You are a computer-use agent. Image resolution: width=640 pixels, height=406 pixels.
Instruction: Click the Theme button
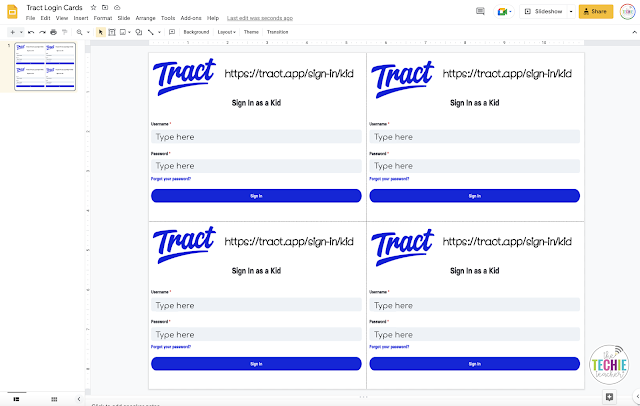(251, 32)
